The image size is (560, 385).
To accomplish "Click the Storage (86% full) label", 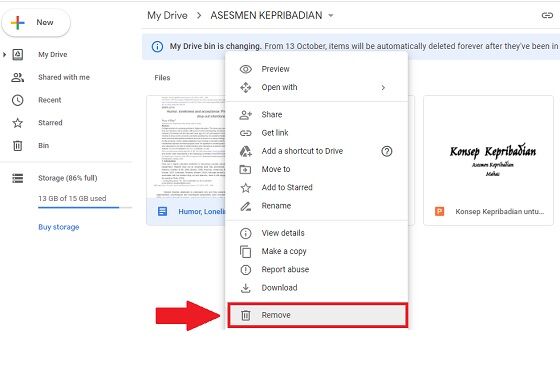I will click(68, 178).
